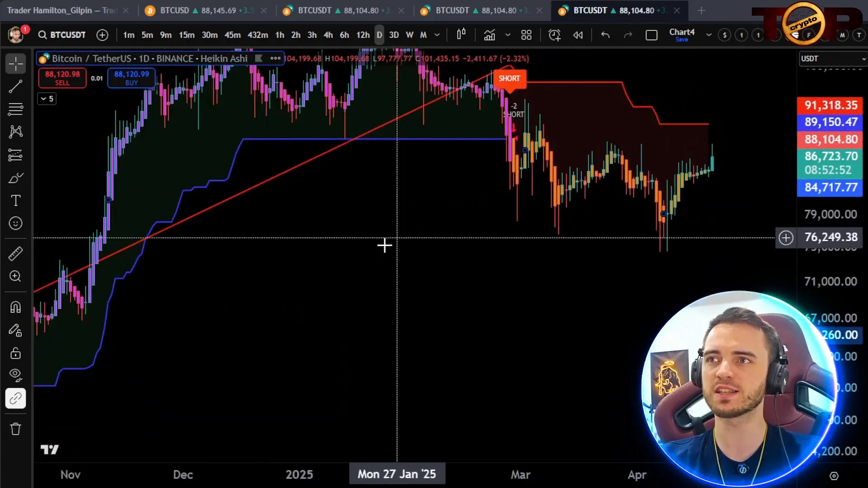Toggle lock all drawing tools
868x488 pixels.
[x=15, y=353]
